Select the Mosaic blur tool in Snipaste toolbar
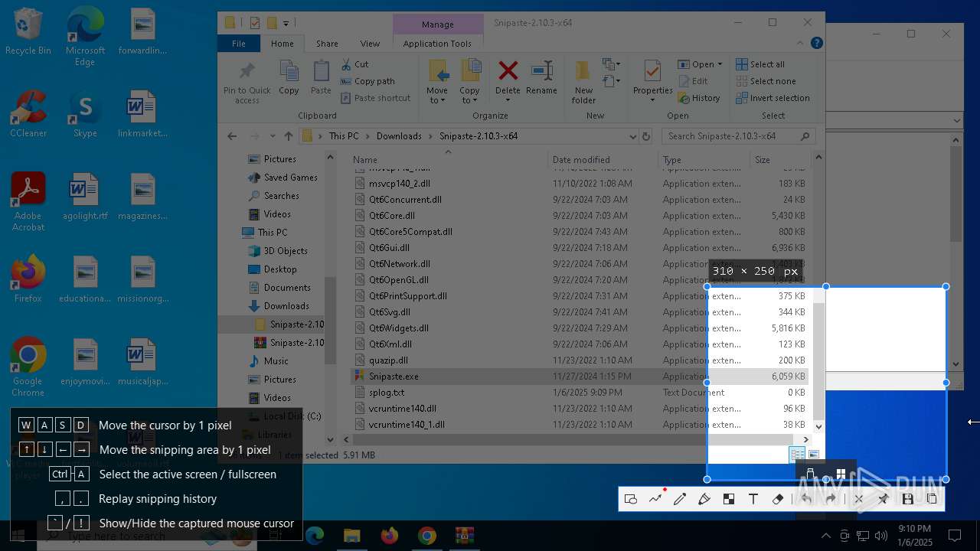Viewport: 980px width, 551px height. [729, 499]
